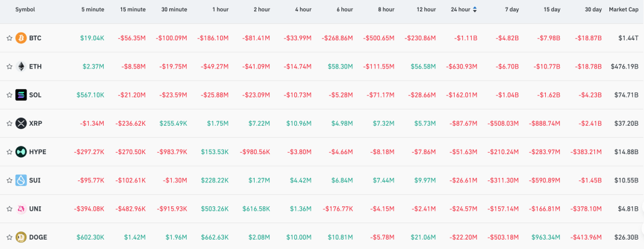The height and width of the screenshot is (249, 644).
Task: Open the XRP symbol link
Action: pyautogui.click(x=35, y=123)
